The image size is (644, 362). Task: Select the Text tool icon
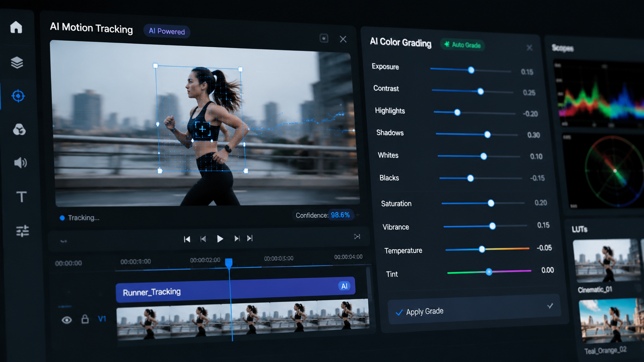(x=22, y=197)
